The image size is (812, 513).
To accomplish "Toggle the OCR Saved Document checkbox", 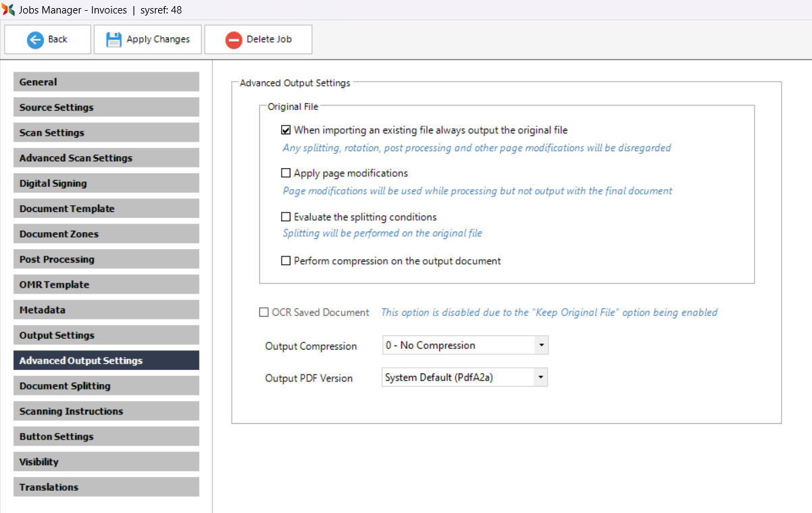I will (x=264, y=313).
